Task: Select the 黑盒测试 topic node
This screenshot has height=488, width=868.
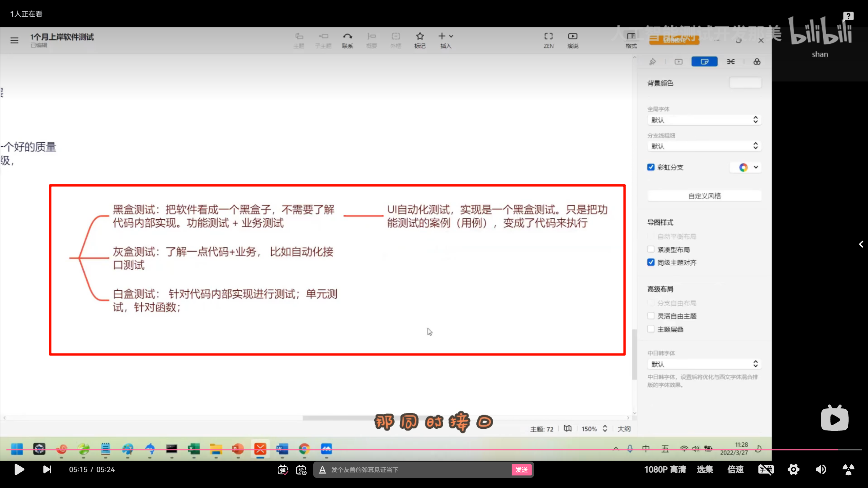Action: (x=224, y=216)
